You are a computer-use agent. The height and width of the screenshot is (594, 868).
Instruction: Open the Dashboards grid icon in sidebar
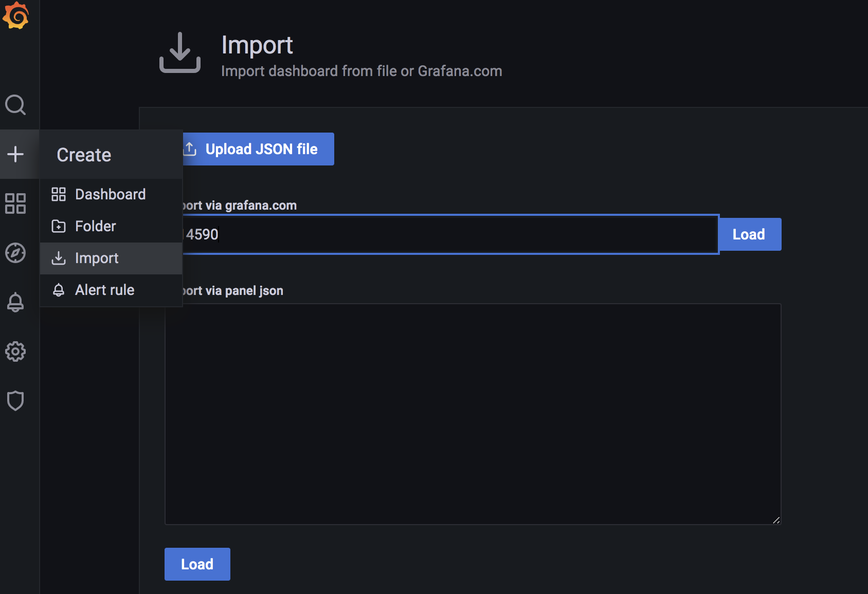[15, 203]
